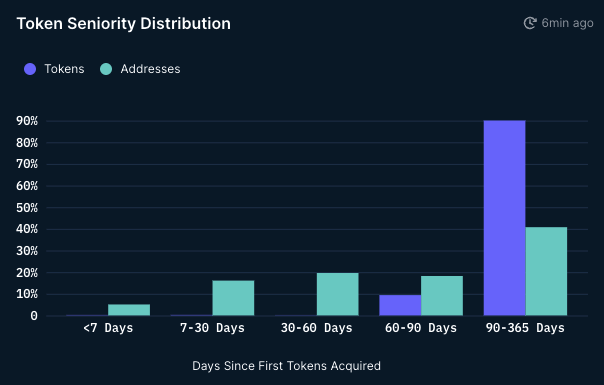604x385 pixels.
Task: Toggle the Addresses legend series
Action: (140, 69)
